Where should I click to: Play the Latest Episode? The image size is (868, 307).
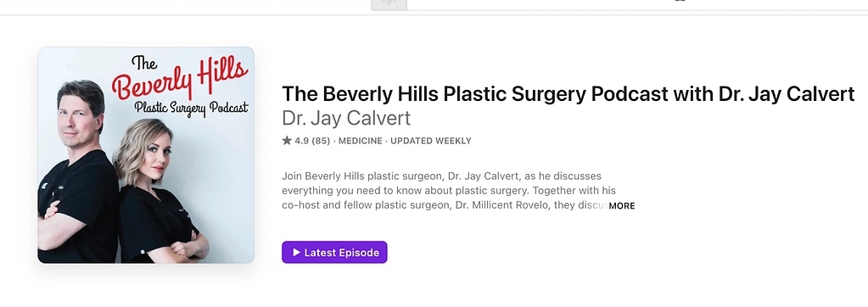(334, 252)
